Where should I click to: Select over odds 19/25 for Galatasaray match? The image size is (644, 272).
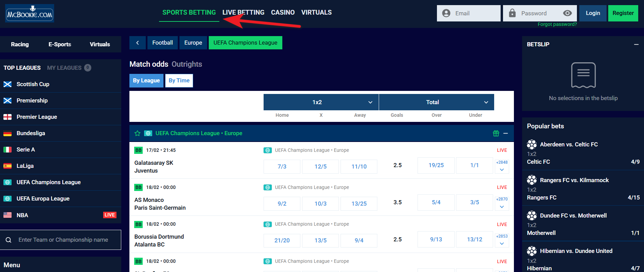[x=436, y=165]
